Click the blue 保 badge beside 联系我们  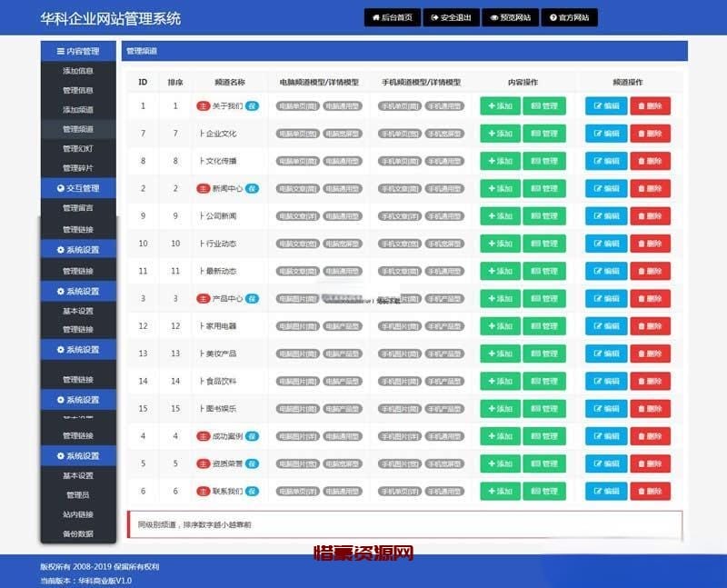(253, 492)
